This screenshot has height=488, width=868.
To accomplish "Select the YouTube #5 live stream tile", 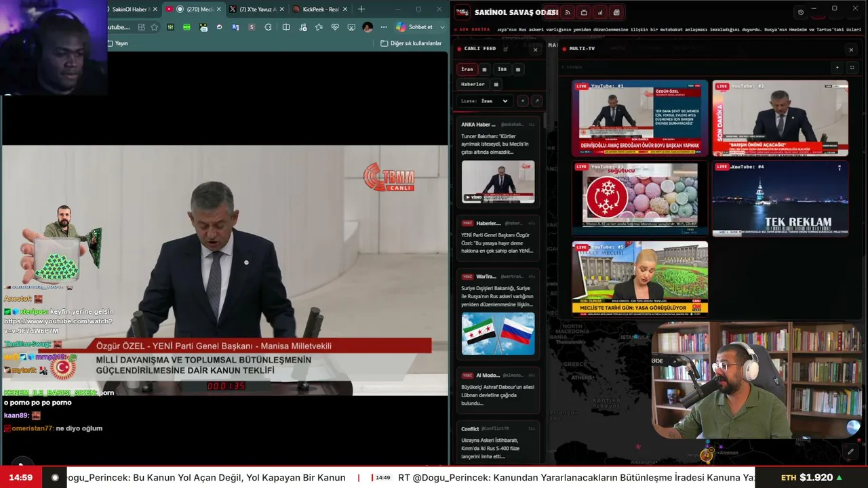I will 639,279.
